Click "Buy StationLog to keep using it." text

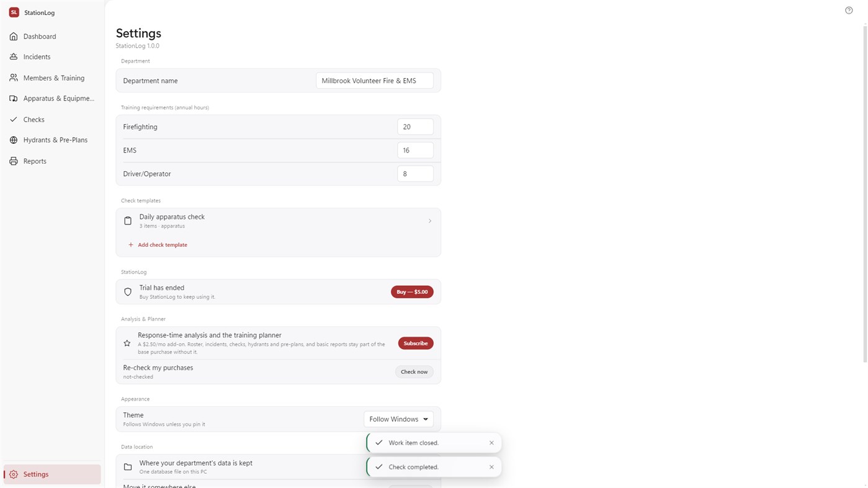(177, 297)
